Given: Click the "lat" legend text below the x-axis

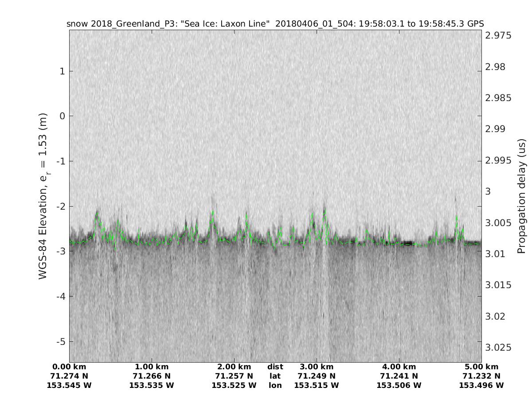Looking at the screenshot, I should tap(275, 376).
